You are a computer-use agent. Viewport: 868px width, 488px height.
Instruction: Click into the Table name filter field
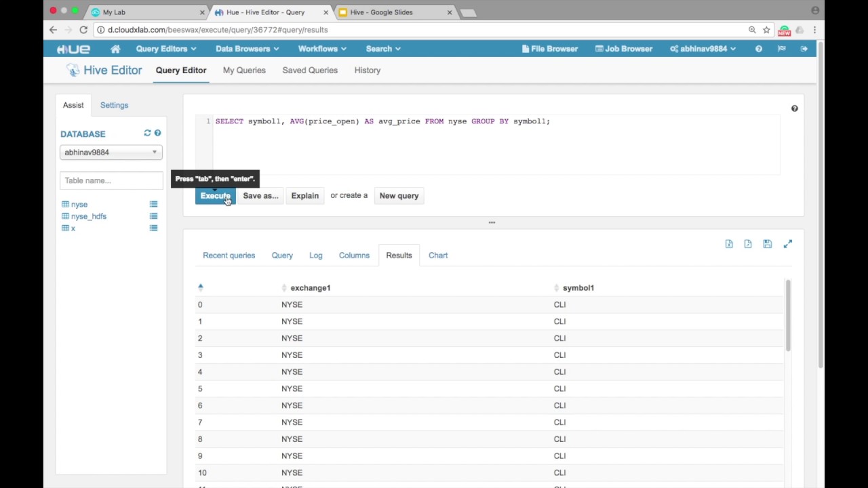[111, 180]
